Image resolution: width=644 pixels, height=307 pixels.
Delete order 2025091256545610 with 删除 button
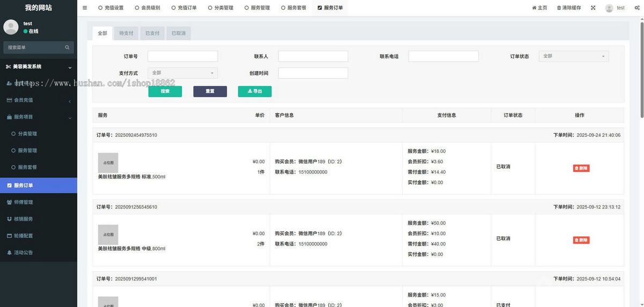(581, 240)
